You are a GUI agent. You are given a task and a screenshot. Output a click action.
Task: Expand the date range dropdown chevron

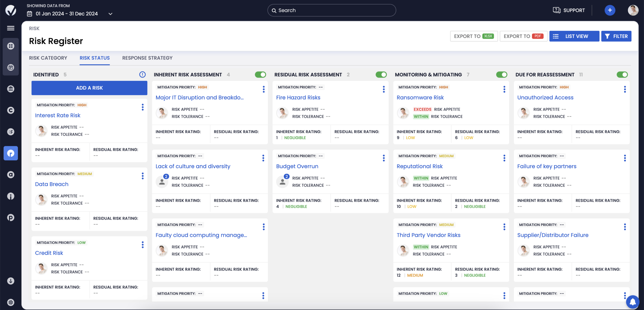click(x=110, y=14)
